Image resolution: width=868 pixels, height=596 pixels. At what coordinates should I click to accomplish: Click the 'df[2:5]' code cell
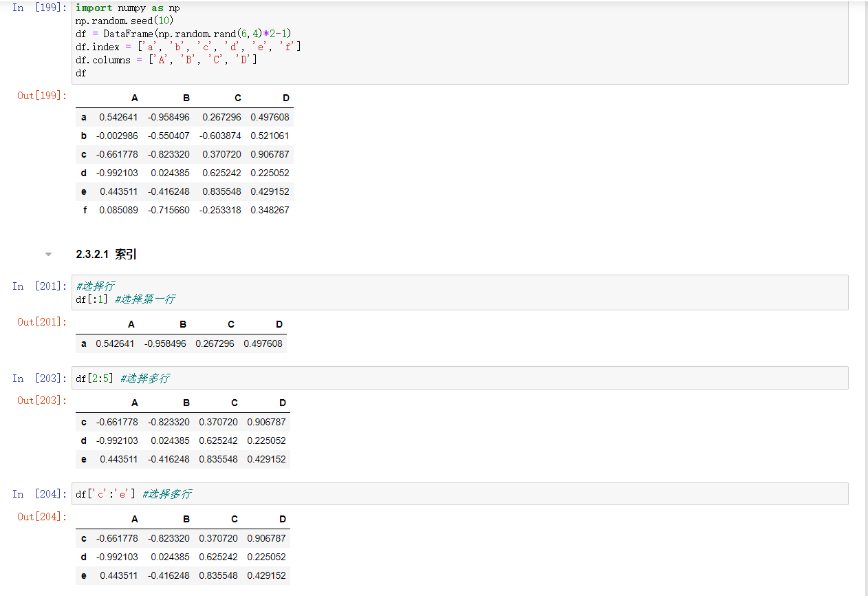(x=459, y=378)
